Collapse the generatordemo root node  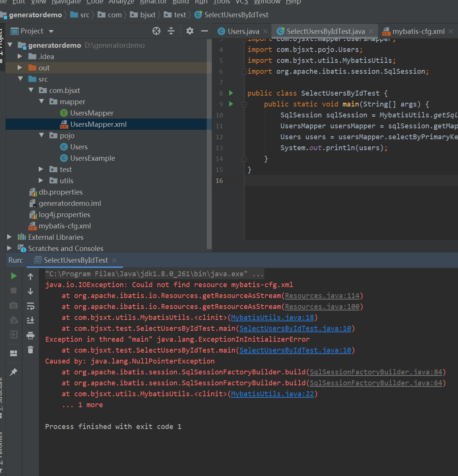[x=10, y=45]
